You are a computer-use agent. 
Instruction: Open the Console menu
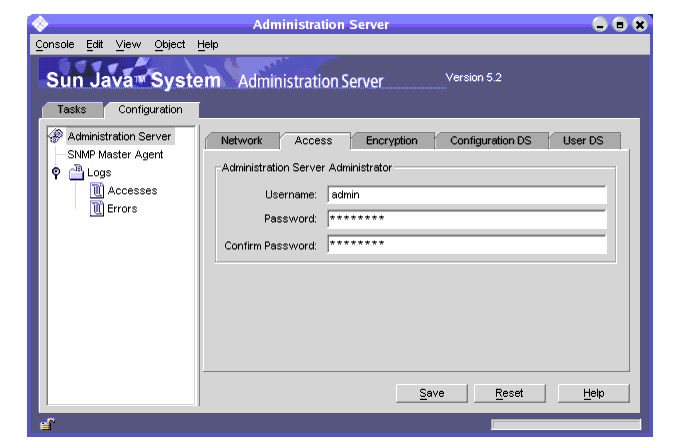point(55,44)
